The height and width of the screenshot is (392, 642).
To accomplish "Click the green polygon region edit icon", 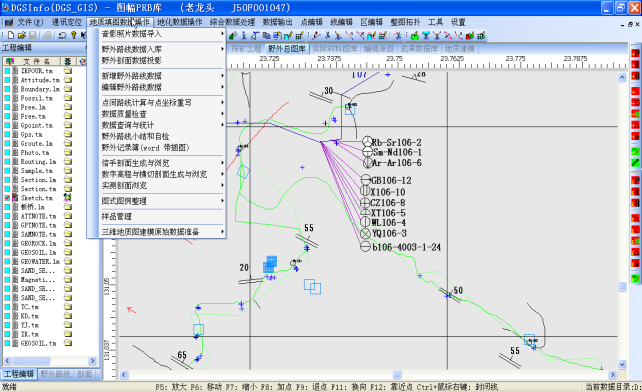I will tap(415, 36).
